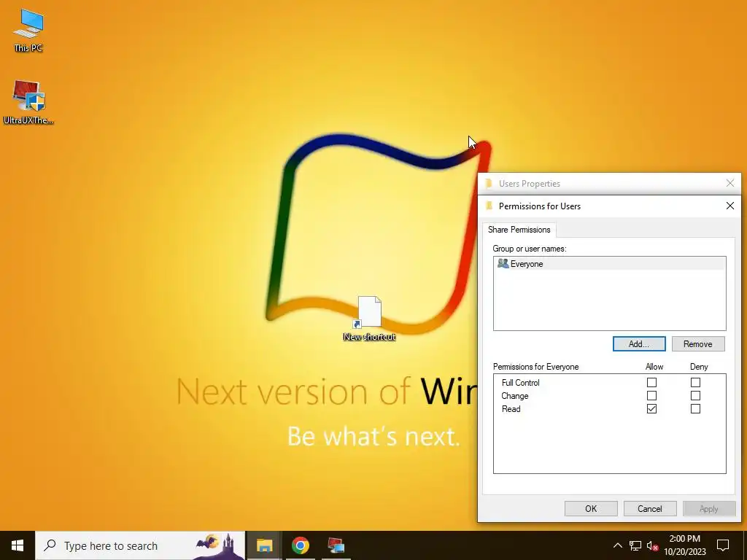Select the New shortcut desktop icon
This screenshot has height=560, width=747.
tap(369, 319)
